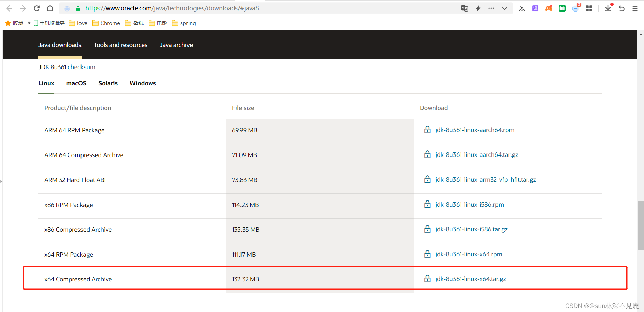
Task: Download jdk-8u361-linux-x64.rpm
Action: pyautogui.click(x=469, y=254)
